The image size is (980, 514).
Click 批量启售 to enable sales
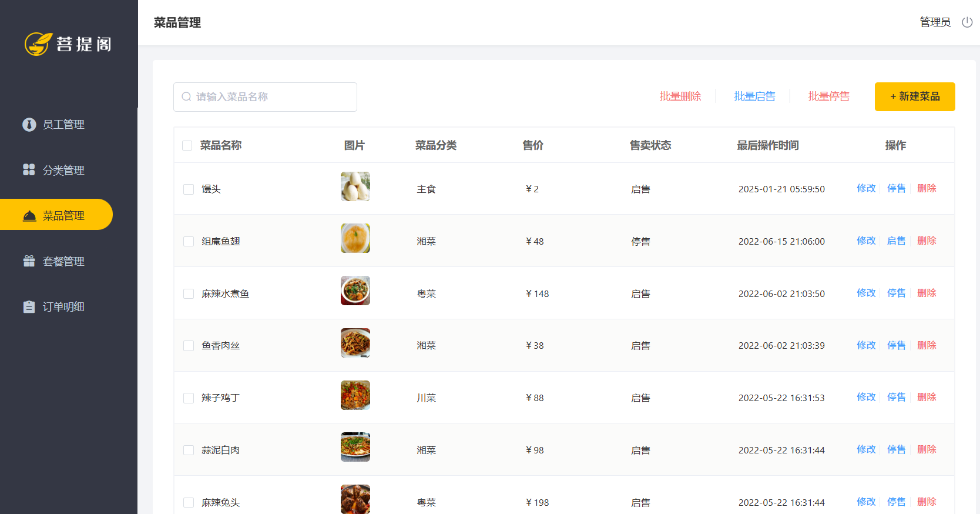[x=754, y=96]
